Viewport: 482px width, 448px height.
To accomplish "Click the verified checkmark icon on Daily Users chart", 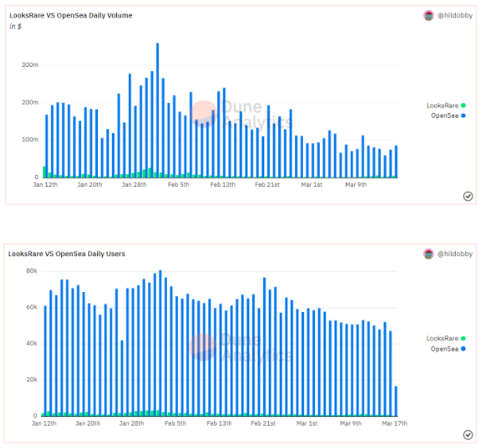I will pyautogui.click(x=468, y=434).
